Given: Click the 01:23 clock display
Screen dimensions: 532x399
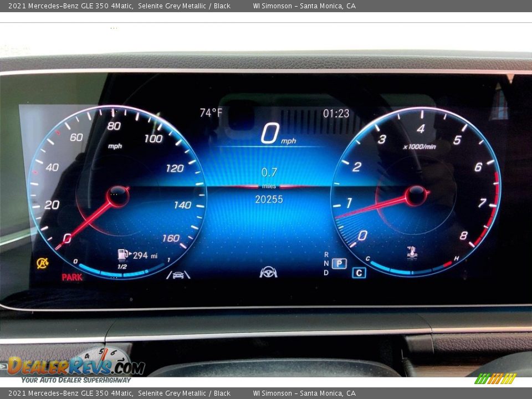Looking at the screenshot, I should pos(336,113).
